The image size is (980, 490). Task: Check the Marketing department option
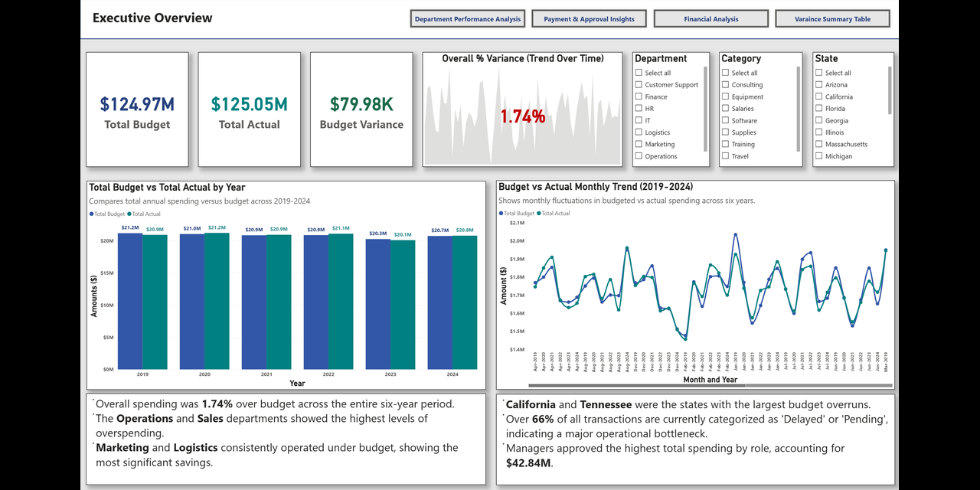click(x=639, y=144)
